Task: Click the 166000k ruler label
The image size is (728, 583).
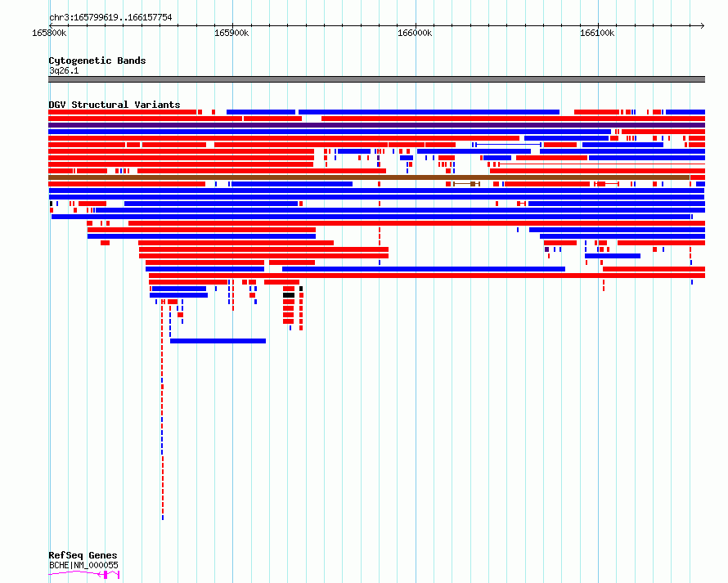Action: (x=415, y=33)
